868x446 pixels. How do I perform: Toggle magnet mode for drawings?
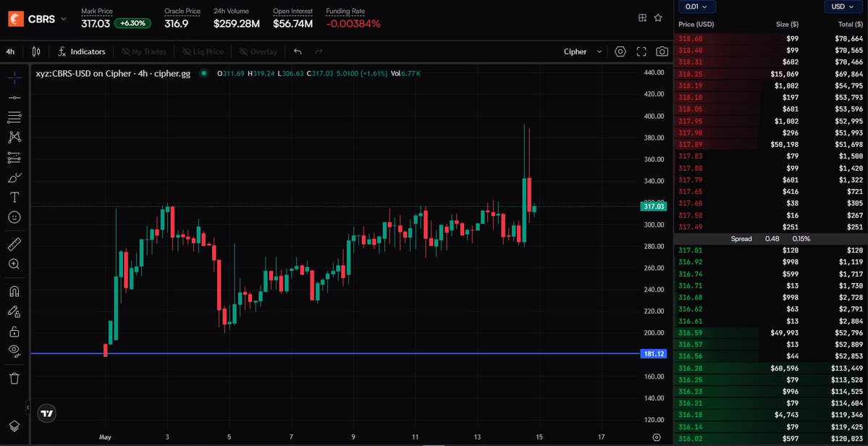pos(14,291)
